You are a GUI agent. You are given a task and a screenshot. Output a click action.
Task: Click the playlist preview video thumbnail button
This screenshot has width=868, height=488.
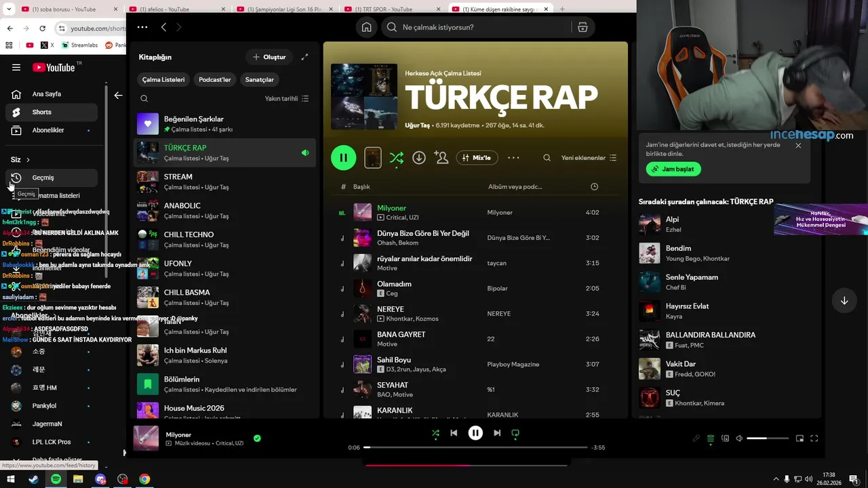pos(373,158)
